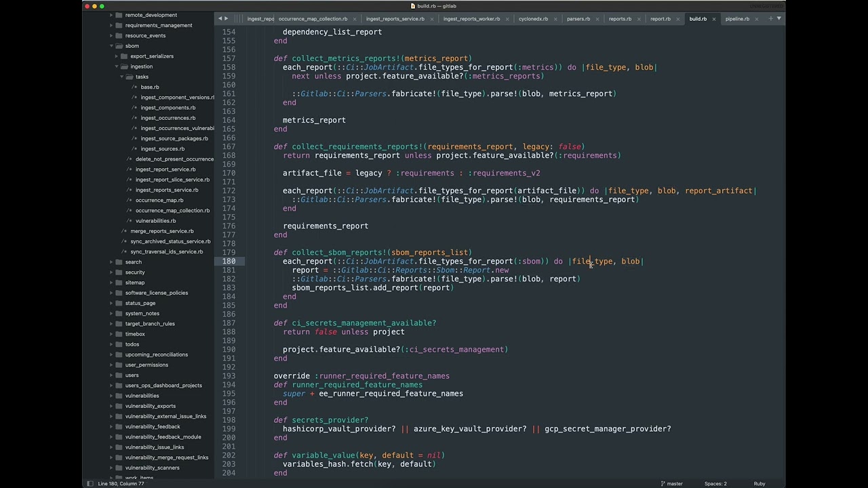This screenshot has width=868, height=488.
Task: Open occurrence_map.rb in the sidebar
Action: [159, 200]
